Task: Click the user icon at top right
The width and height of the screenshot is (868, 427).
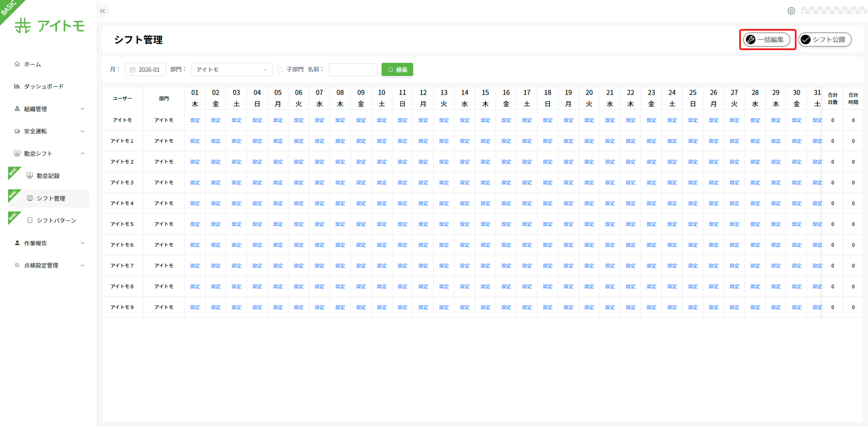Action: [791, 11]
